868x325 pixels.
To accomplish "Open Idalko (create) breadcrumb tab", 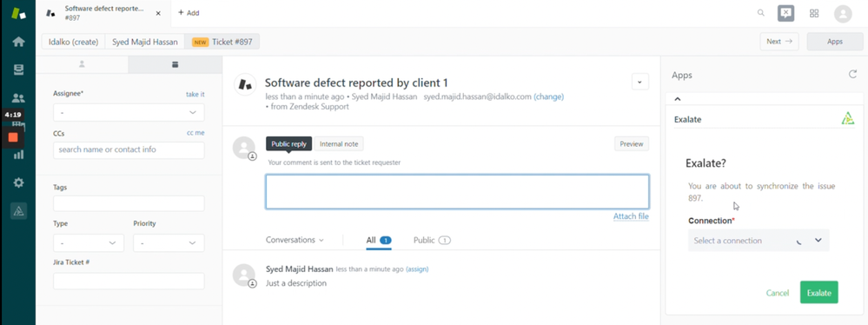I will tap(73, 42).
